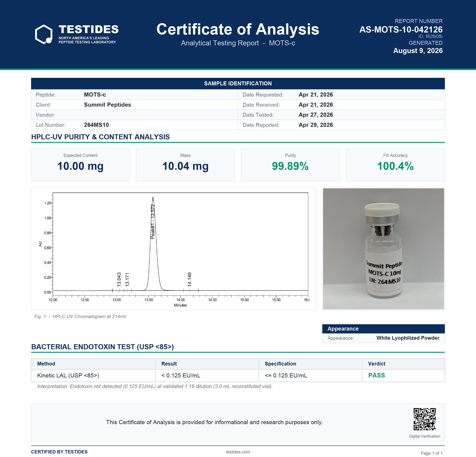Click the vial product photo
This screenshot has width=476, height=457.
(383, 249)
